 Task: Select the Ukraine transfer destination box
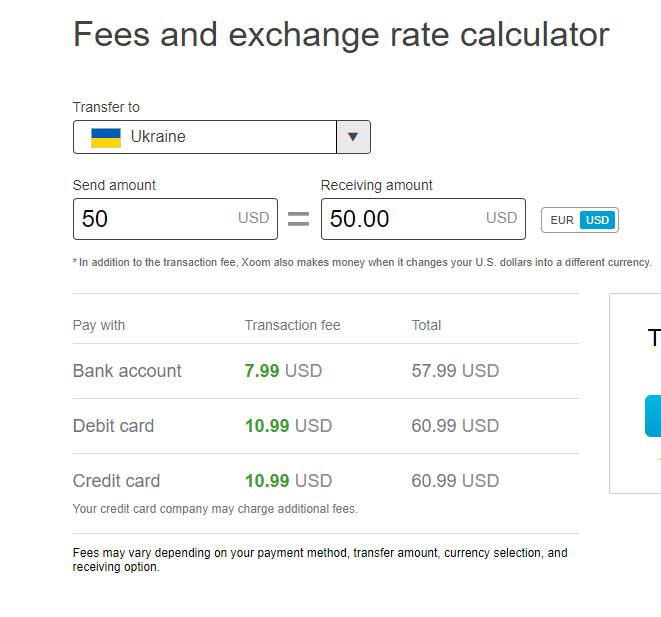click(x=222, y=137)
